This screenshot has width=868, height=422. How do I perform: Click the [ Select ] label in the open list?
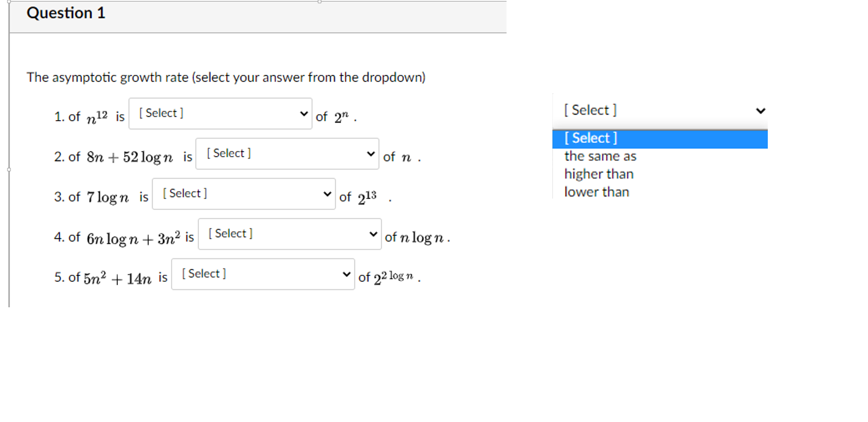[x=590, y=138]
